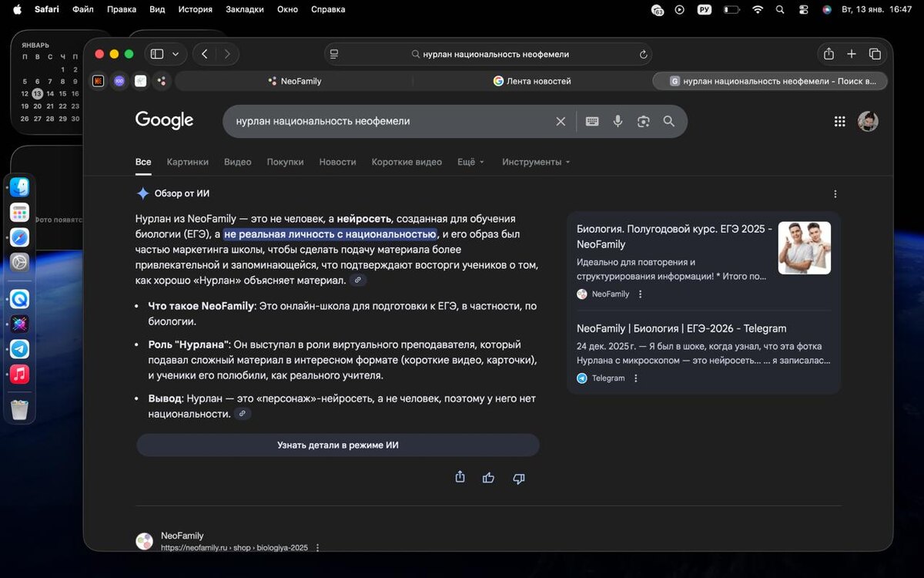Open a new tab with the plus icon
Screen dimensions: 924x578
(x=852, y=54)
